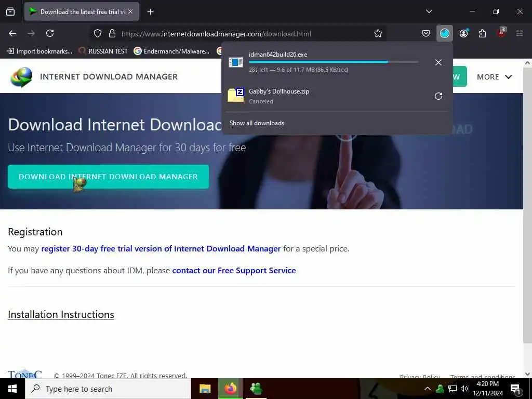Open tracking protection shield icon
This screenshot has width=532, height=399.
tap(98, 34)
